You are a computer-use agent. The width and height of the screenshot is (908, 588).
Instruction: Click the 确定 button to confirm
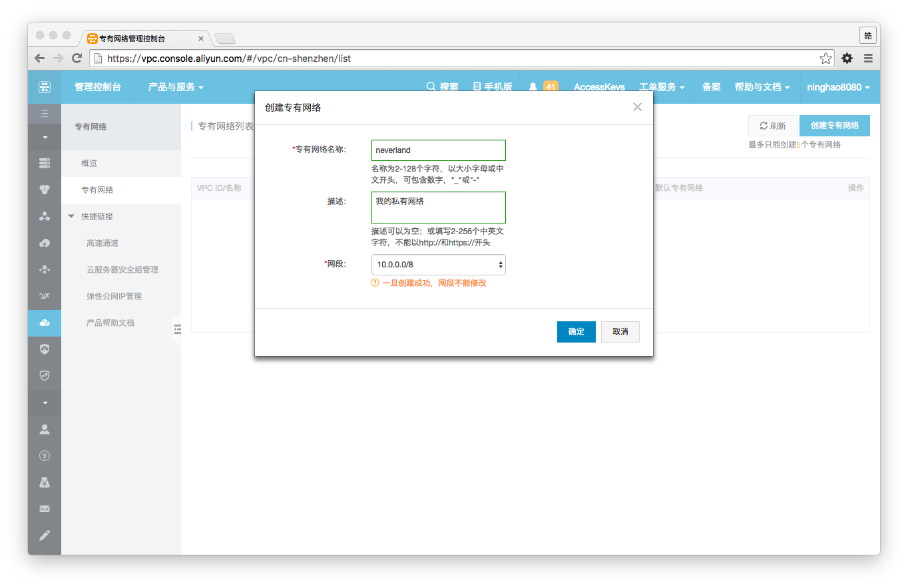pos(576,332)
